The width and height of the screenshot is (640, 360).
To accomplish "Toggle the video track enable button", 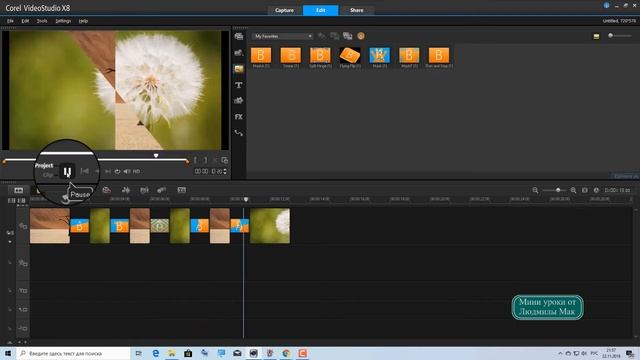I will click(22, 226).
